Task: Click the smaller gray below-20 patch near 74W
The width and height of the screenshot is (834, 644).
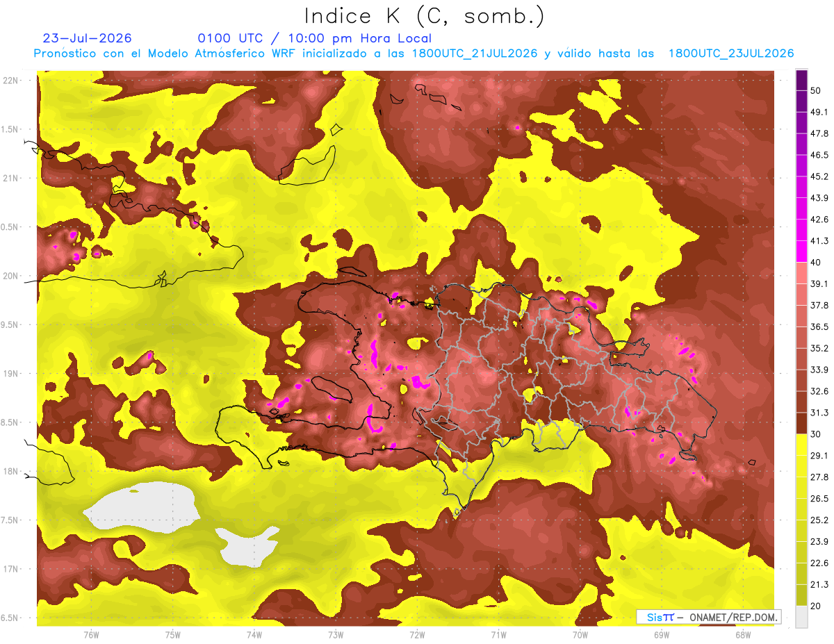Action: (248, 546)
